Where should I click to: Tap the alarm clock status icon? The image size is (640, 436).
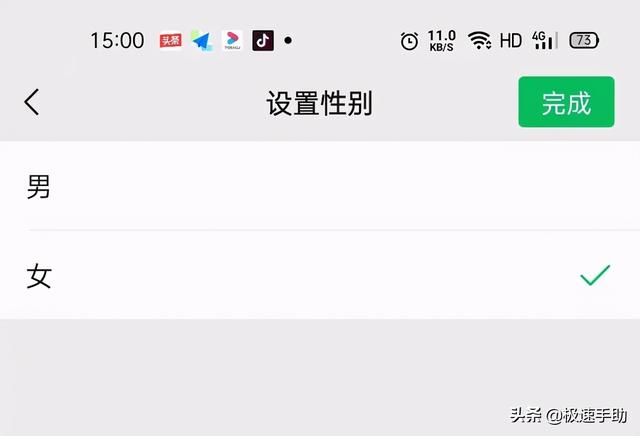point(409,41)
